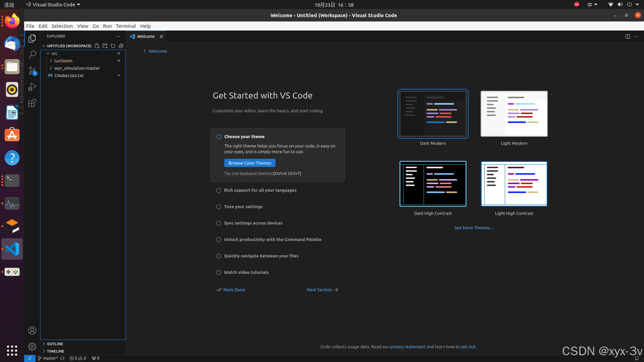This screenshot has height=362, width=644.
Task: Synchronize changes in status bar
Action: pyautogui.click(x=62, y=358)
